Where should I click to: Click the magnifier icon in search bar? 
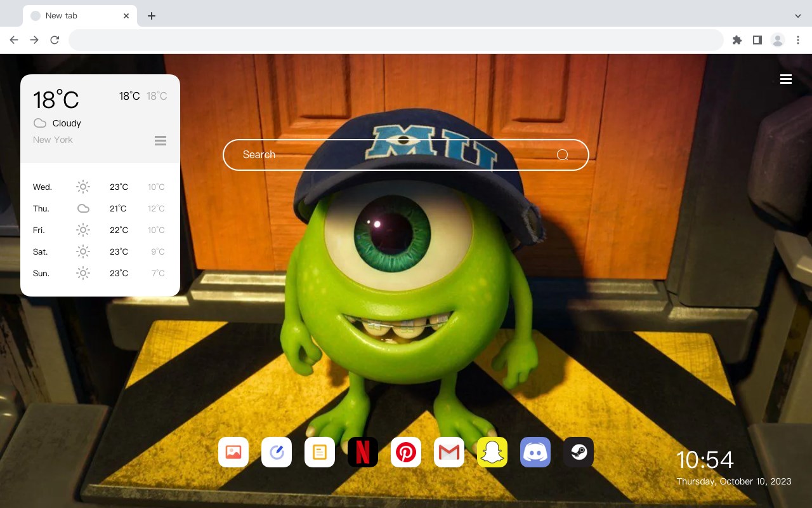[562, 155]
